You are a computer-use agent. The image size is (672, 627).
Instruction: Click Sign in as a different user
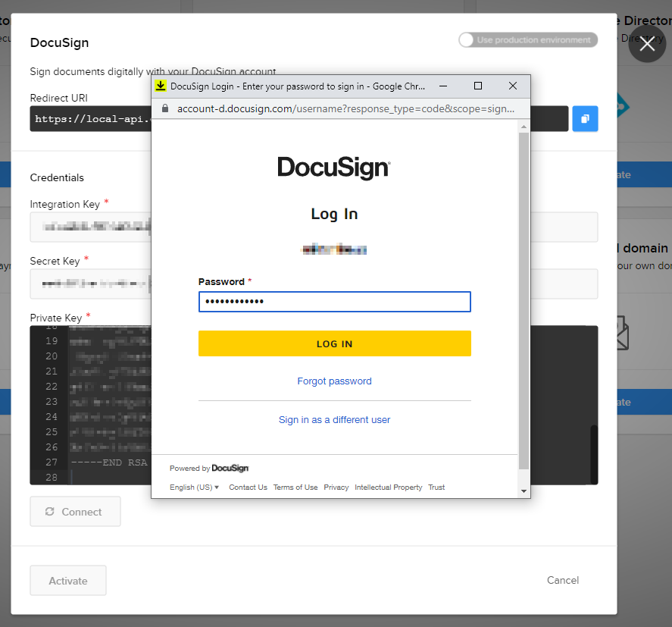click(334, 419)
